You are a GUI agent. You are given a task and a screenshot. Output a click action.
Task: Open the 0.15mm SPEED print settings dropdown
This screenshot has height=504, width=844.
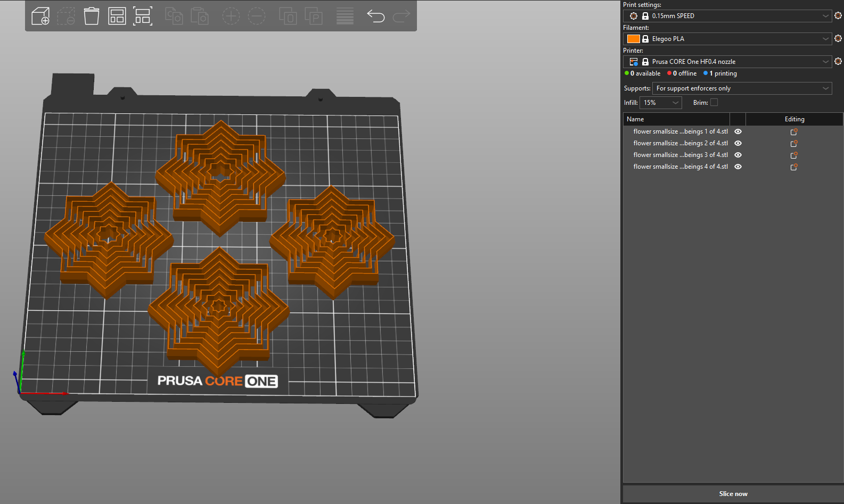[727, 16]
